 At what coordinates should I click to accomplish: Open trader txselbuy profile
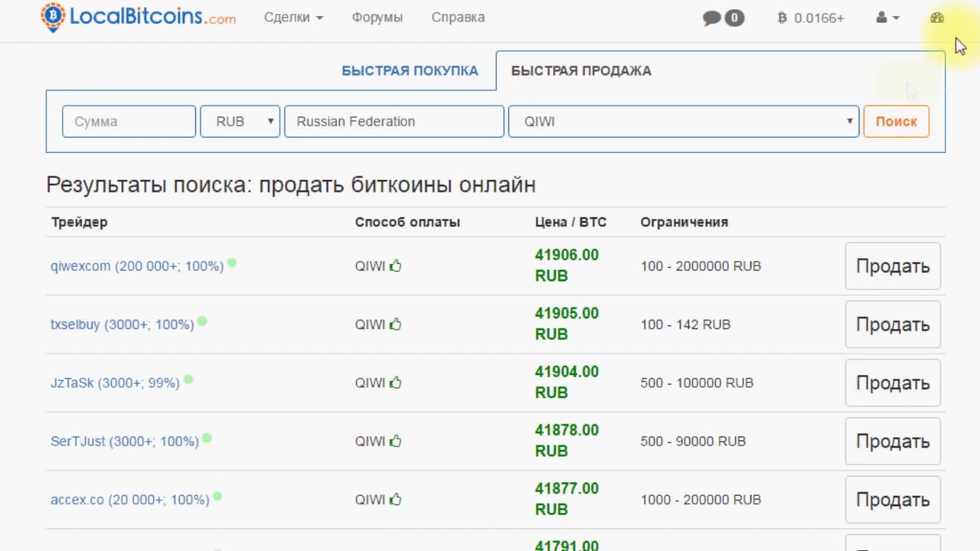coord(122,324)
